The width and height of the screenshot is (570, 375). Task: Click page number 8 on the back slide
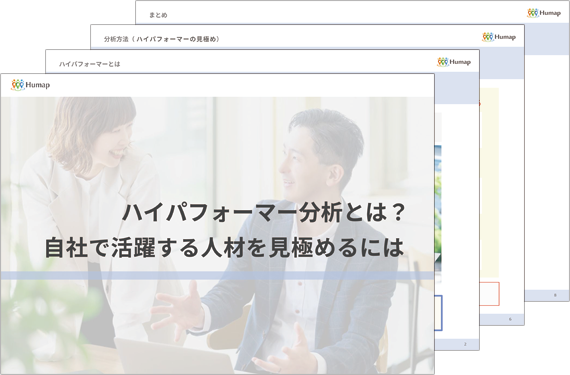[x=555, y=295]
